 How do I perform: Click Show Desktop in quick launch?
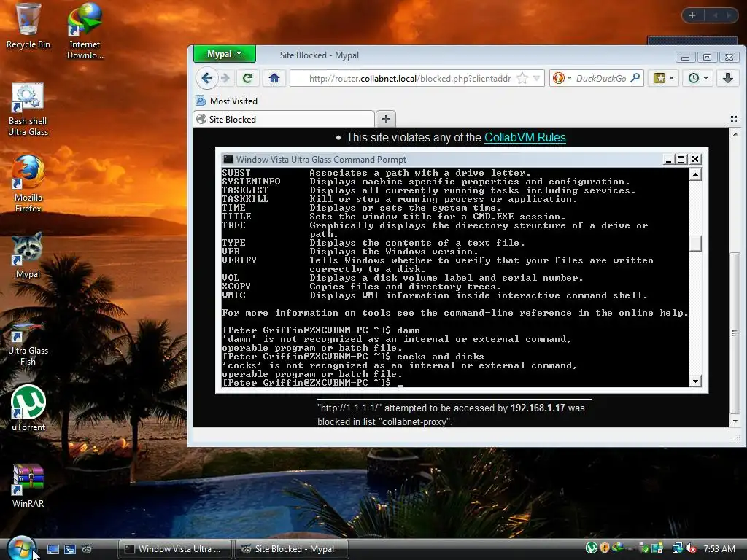click(53, 549)
